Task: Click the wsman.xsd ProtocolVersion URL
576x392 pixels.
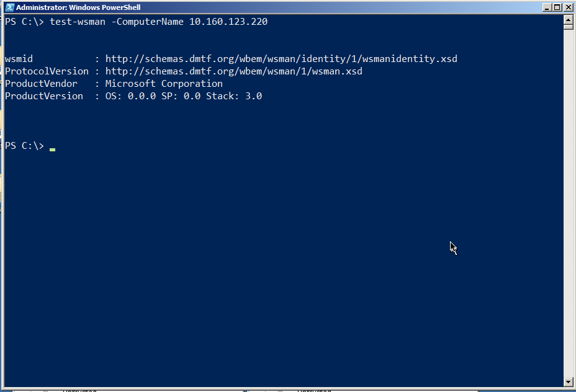Action: coord(234,71)
